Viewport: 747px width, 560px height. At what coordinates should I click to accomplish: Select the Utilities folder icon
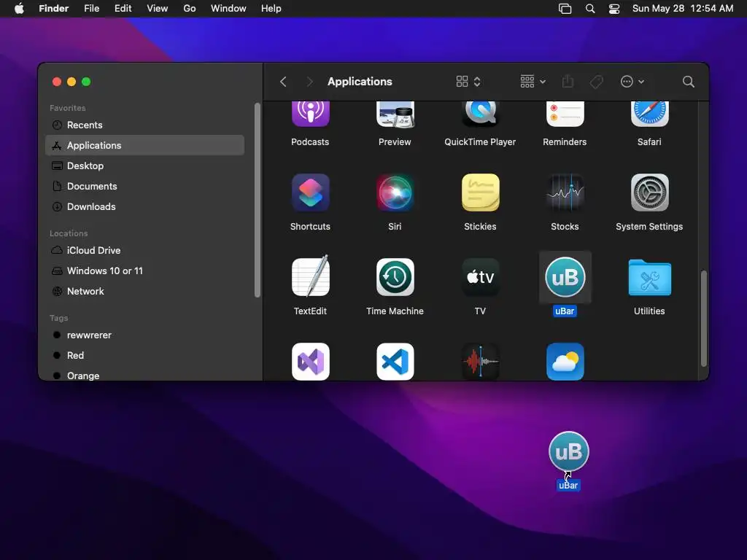coord(649,278)
